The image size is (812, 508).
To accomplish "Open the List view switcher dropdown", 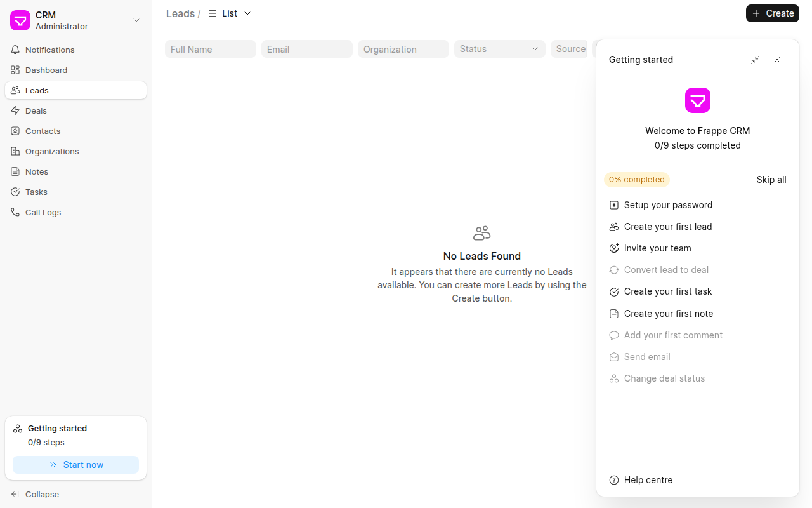I will tap(230, 13).
